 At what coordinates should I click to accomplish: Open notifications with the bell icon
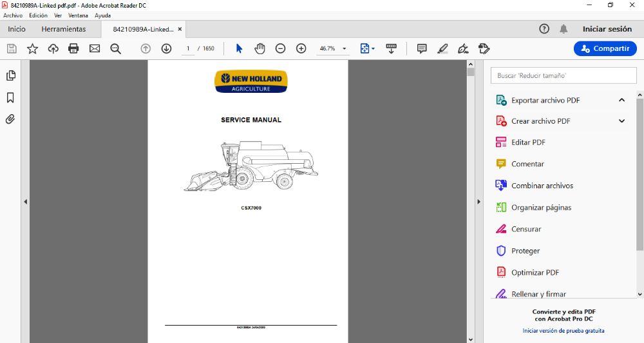tap(563, 29)
